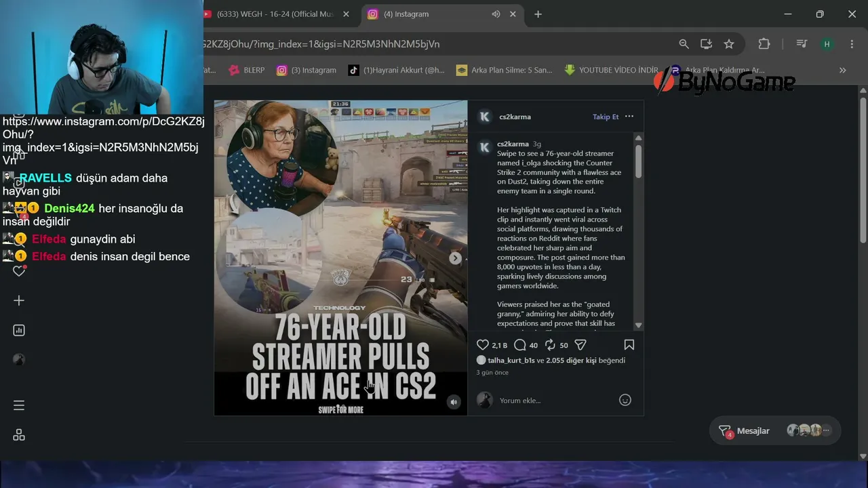Open the Chrome profile 'H' avatar
The width and height of the screenshot is (868, 488).
point(827,44)
